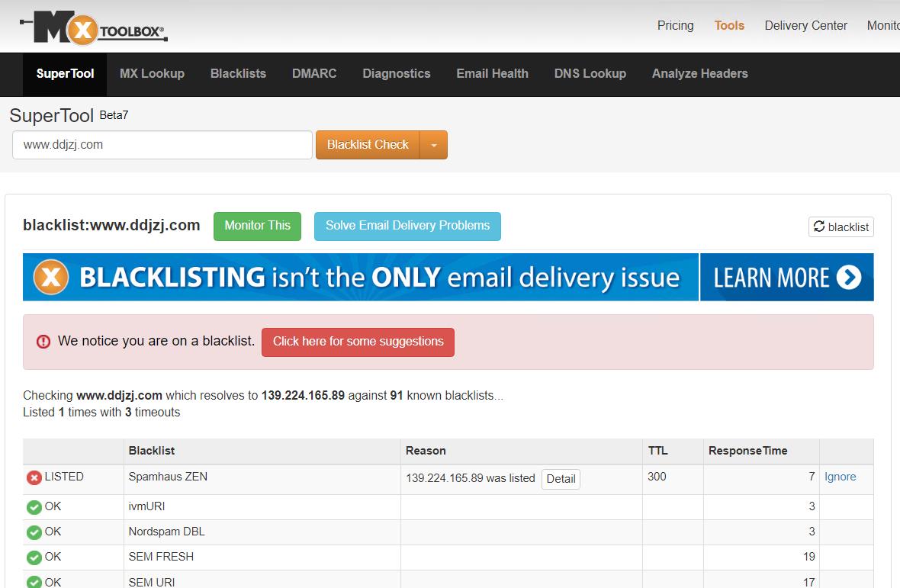Click the IP address 139.224.165.89 in summary

pyautogui.click(x=303, y=396)
